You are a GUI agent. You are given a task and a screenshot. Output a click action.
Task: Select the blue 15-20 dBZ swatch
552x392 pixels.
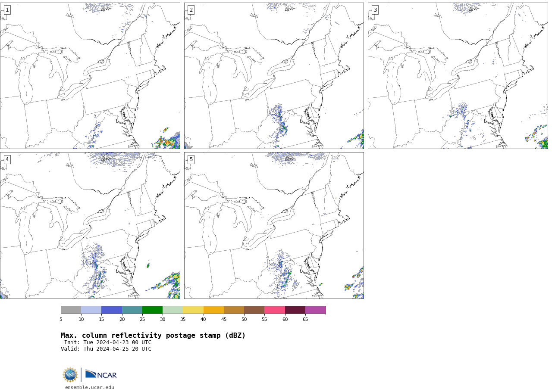[112, 310]
